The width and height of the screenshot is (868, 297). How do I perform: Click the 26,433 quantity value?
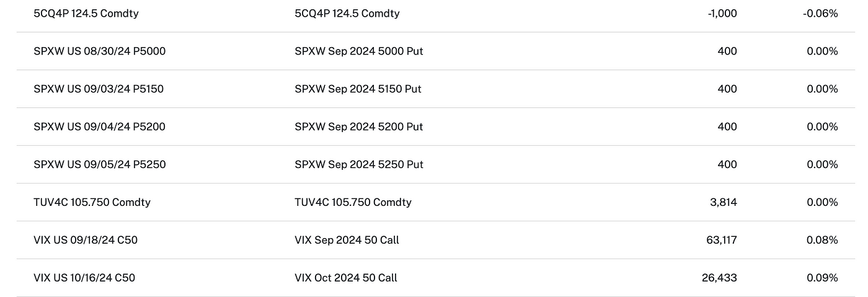pyautogui.click(x=719, y=278)
